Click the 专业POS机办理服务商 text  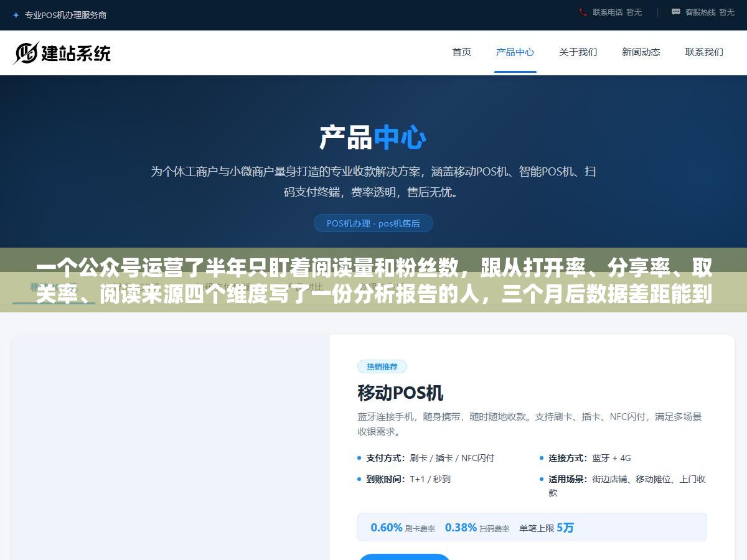pos(65,15)
